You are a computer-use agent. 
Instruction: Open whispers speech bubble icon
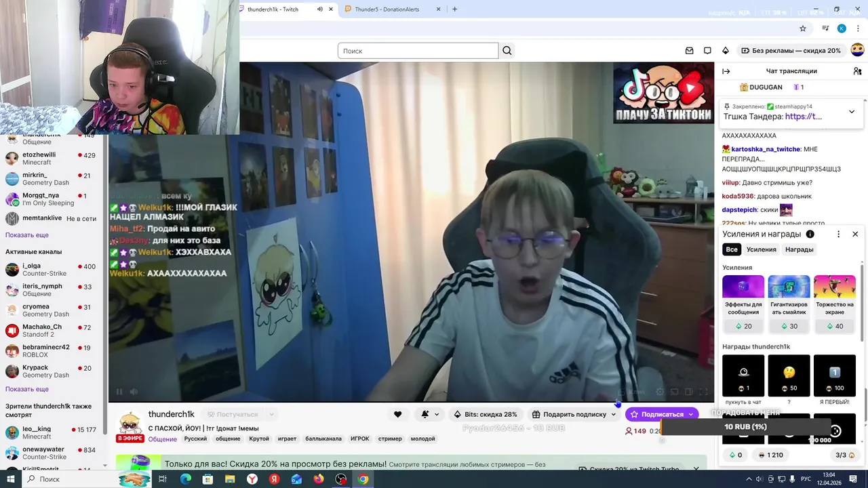[707, 51]
